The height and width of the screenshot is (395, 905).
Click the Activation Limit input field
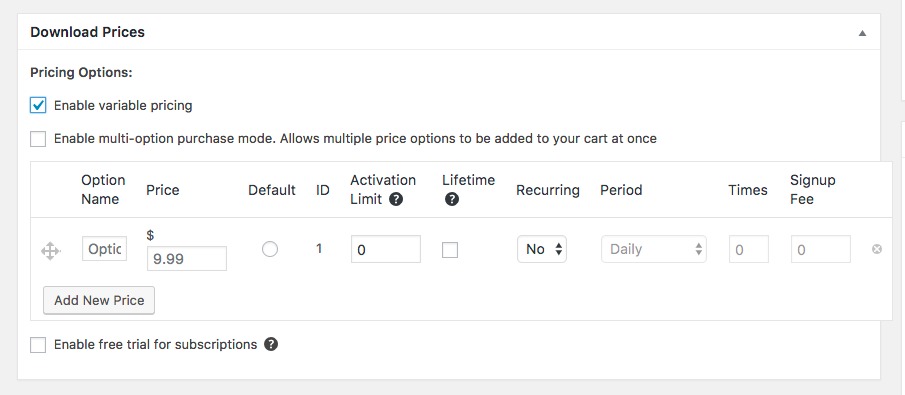click(x=386, y=249)
